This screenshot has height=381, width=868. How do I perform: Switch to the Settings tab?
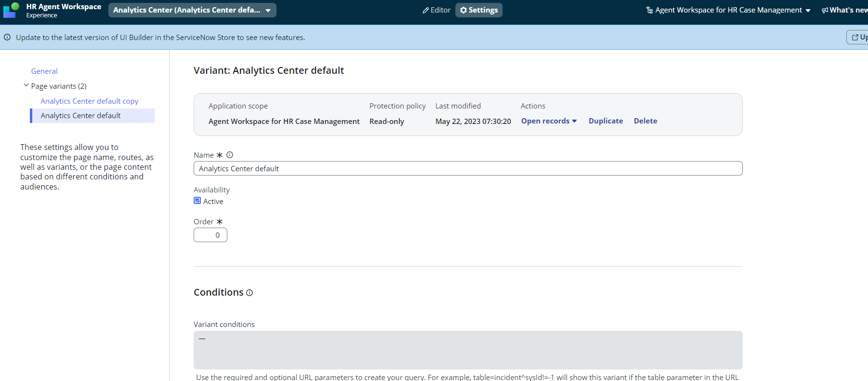click(x=479, y=10)
